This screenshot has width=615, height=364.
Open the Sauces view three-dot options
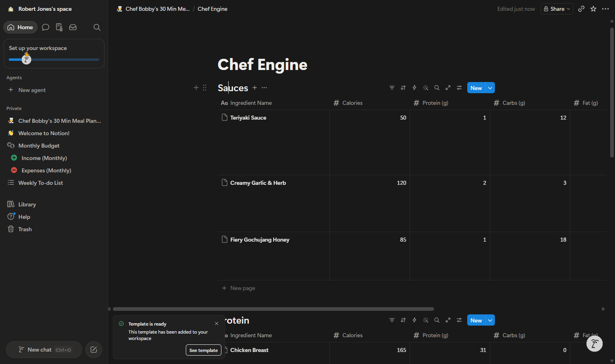[264, 88]
